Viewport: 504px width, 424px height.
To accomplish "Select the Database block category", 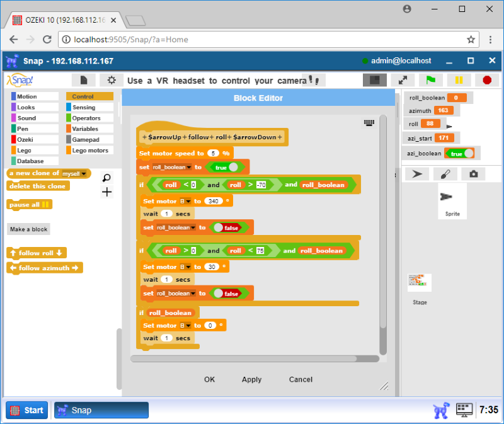I will 35,161.
